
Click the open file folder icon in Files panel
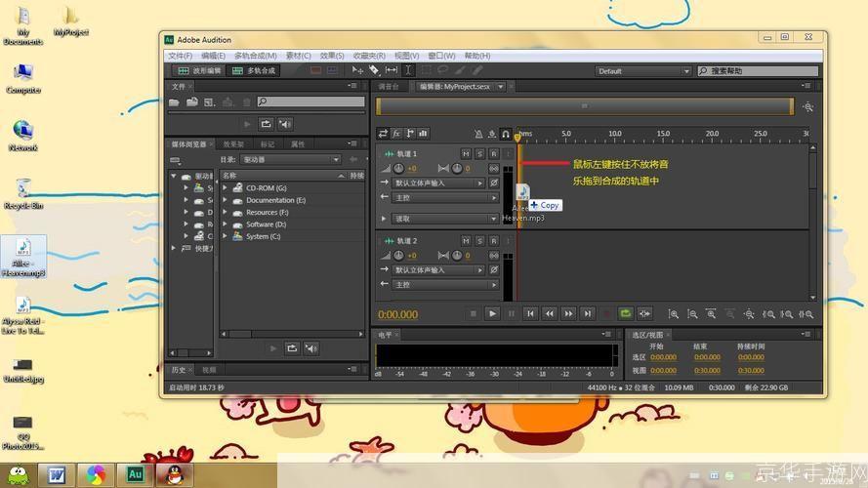click(174, 102)
